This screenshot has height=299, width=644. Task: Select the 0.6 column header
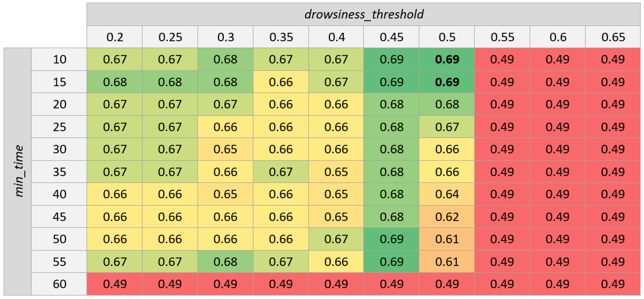tap(558, 37)
